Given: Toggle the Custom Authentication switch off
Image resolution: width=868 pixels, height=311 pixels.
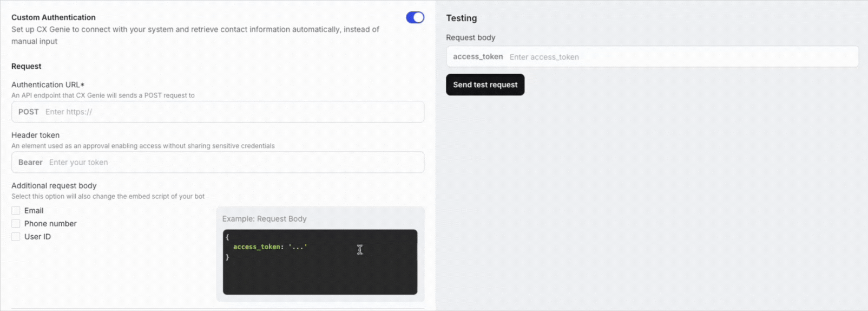Looking at the screenshot, I should [x=415, y=17].
